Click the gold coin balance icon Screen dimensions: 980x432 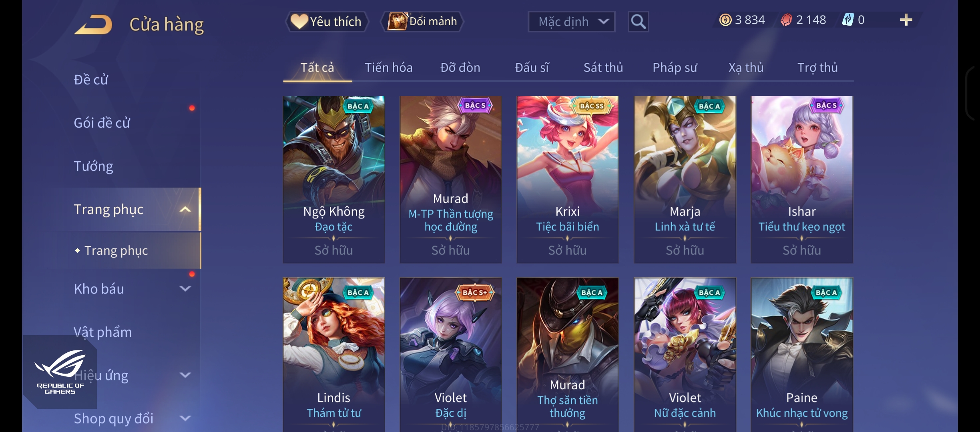tap(725, 20)
